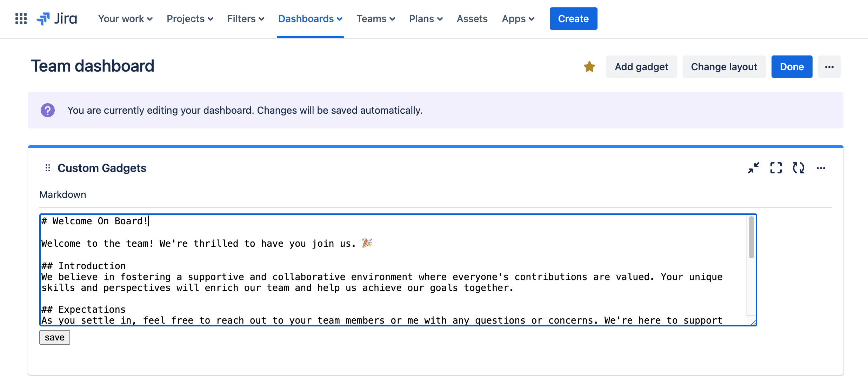This screenshot has height=391, width=868.
Task: Open the Assets page
Action: pyautogui.click(x=472, y=19)
